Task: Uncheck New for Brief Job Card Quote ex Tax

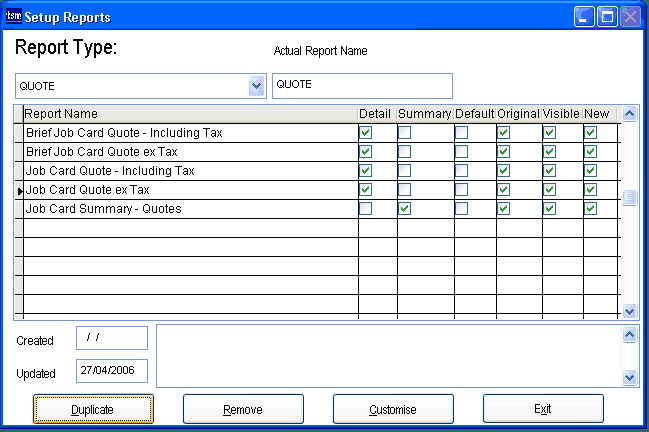Action: point(590,152)
